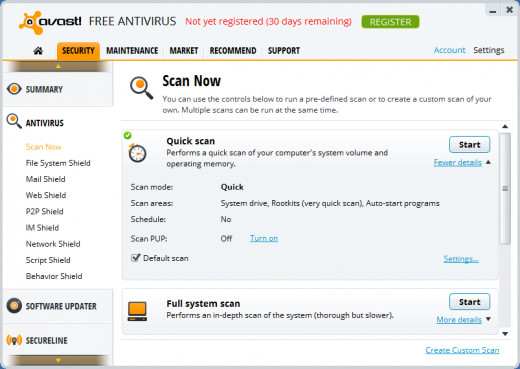Open Behavior Shield
The image size is (520, 369).
(x=54, y=276)
